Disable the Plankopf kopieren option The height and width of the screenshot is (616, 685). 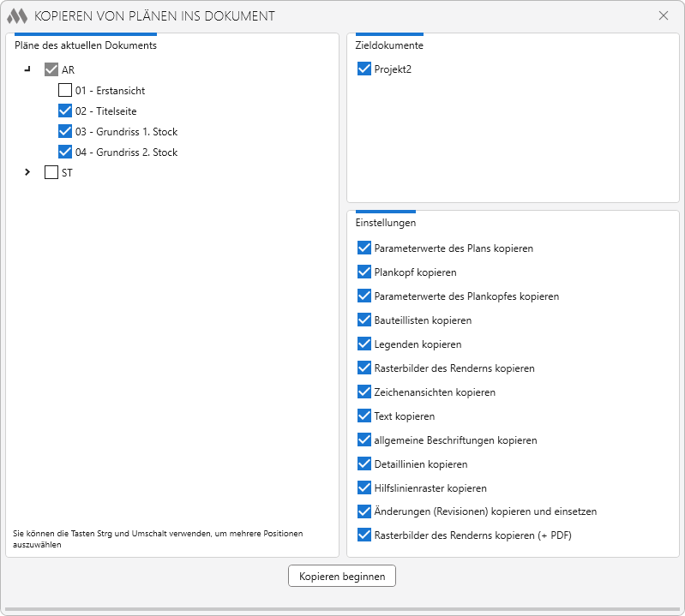point(364,272)
